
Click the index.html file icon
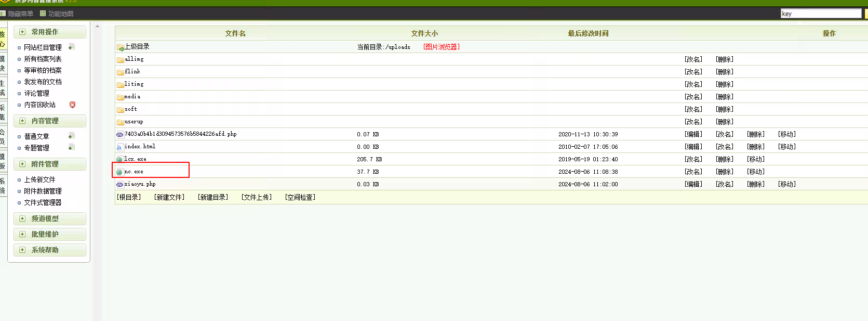(x=120, y=147)
